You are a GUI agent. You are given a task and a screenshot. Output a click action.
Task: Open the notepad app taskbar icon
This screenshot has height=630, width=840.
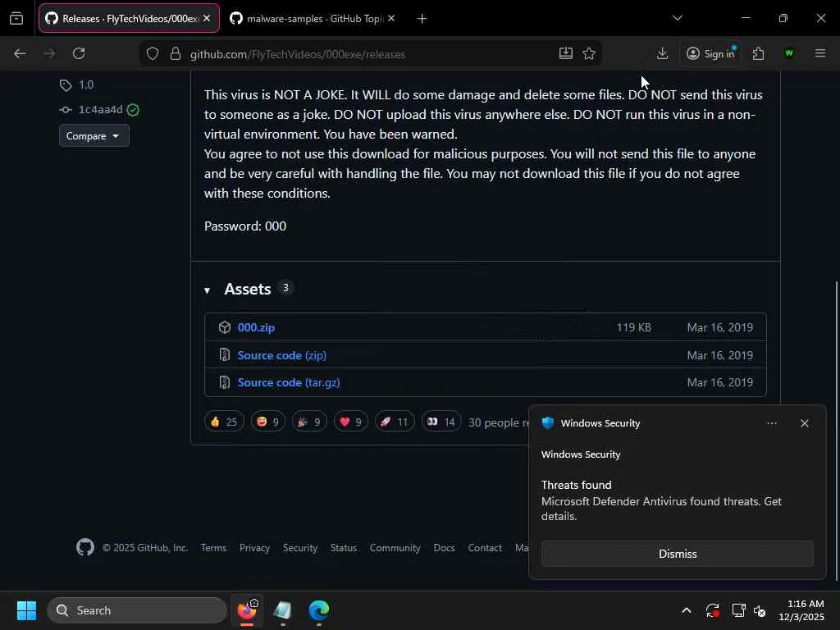282,610
